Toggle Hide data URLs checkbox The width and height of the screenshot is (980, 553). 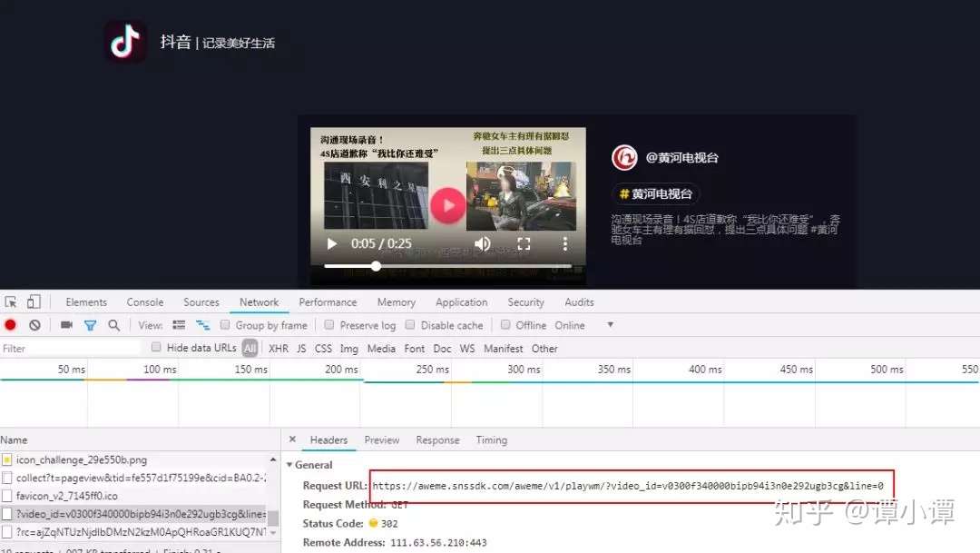coord(155,347)
